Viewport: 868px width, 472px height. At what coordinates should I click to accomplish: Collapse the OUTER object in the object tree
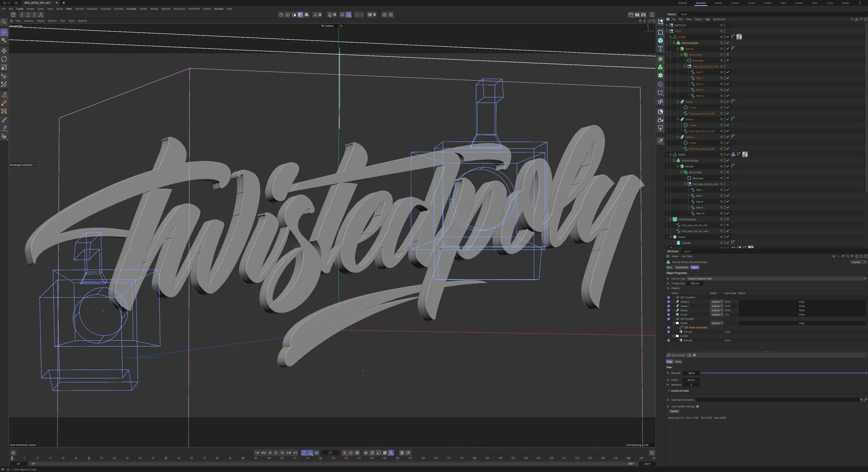coord(671,37)
